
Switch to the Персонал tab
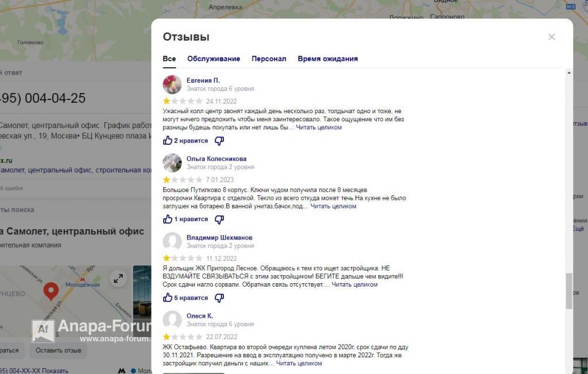[269, 59]
